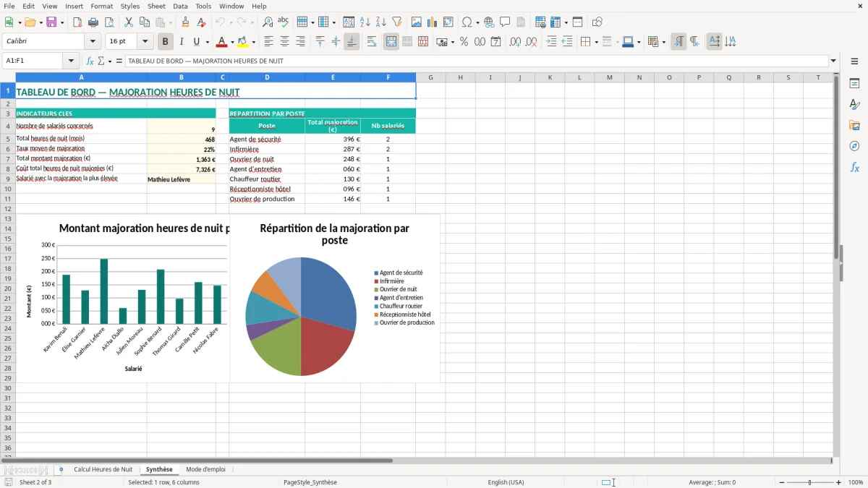Open the Format menu
Viewport: 868px width, 488px height.
point(101,6)
